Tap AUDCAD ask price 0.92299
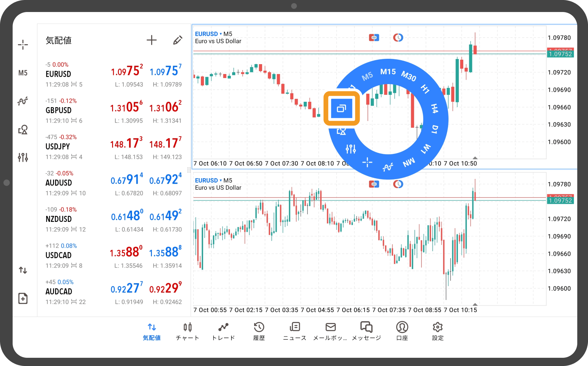 tap(165, 288)
